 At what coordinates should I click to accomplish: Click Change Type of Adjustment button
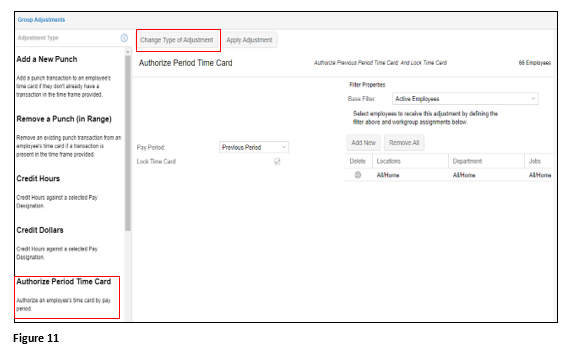177,40
